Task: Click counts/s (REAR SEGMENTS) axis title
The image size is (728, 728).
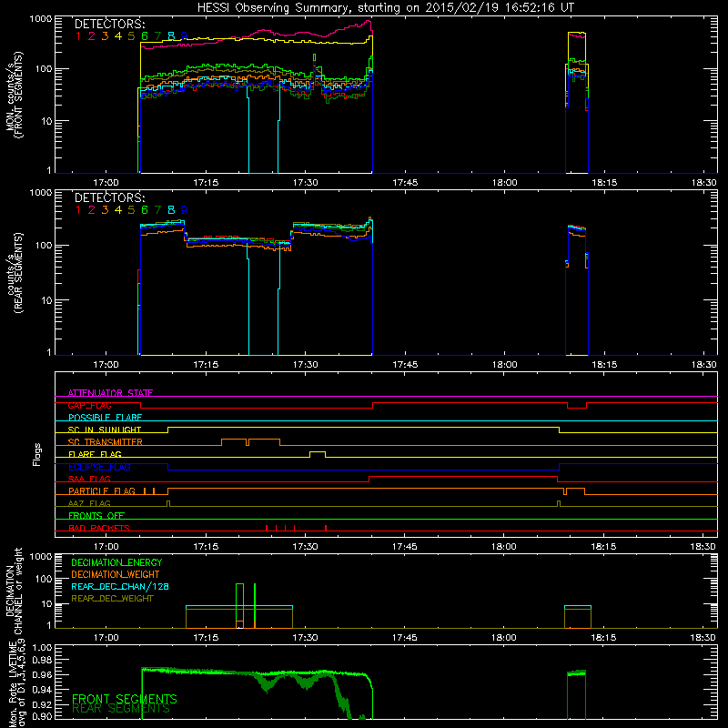Action: [x=15, y=272]
